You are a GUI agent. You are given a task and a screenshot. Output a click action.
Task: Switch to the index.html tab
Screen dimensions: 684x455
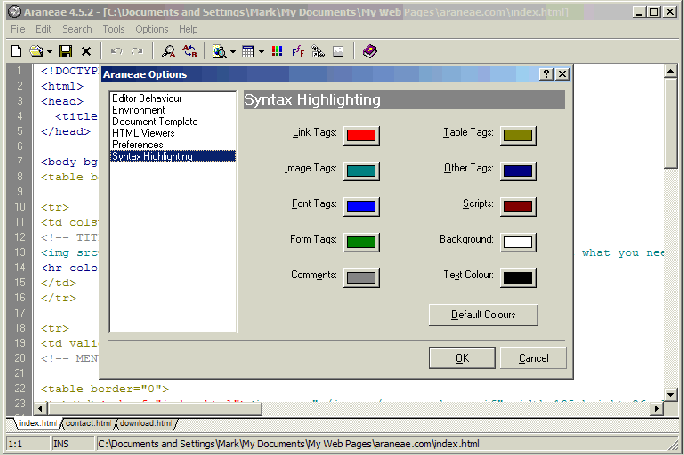38,423
